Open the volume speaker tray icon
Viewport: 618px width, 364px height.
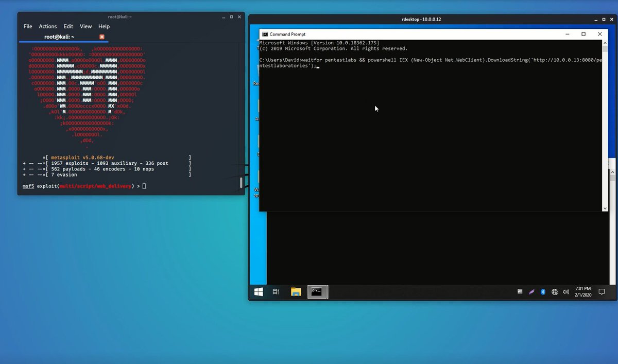tap(566, 292)
